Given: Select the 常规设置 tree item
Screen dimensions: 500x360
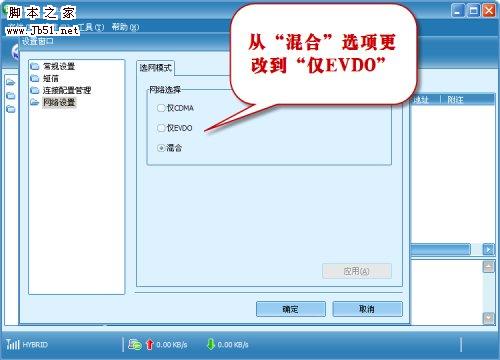Looking at the screenshot, I should 59,66.
